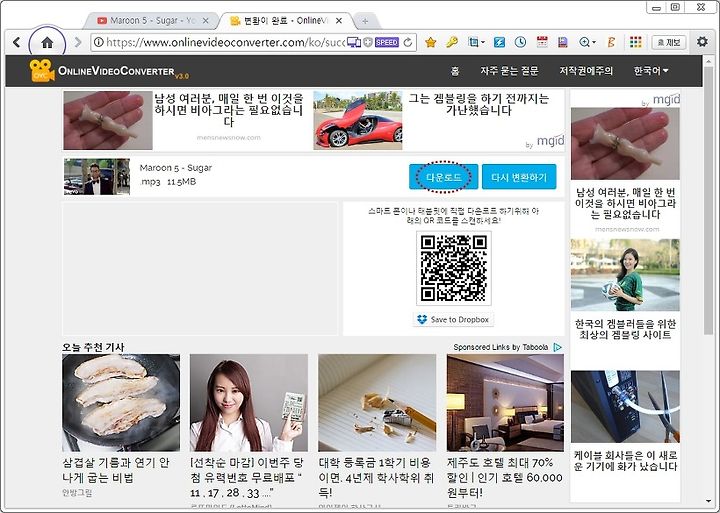Click the address bar URL field
The image size is (720, 513).
coord(225,42)
